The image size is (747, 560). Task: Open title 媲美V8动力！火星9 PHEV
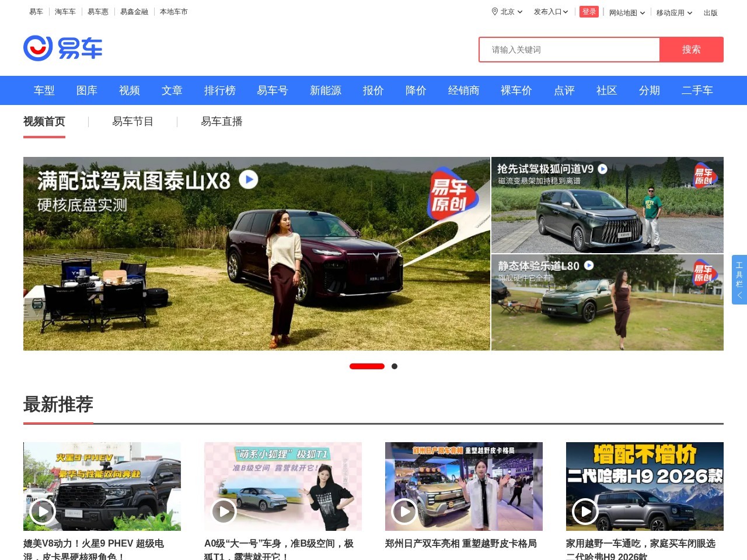(94, 549)
